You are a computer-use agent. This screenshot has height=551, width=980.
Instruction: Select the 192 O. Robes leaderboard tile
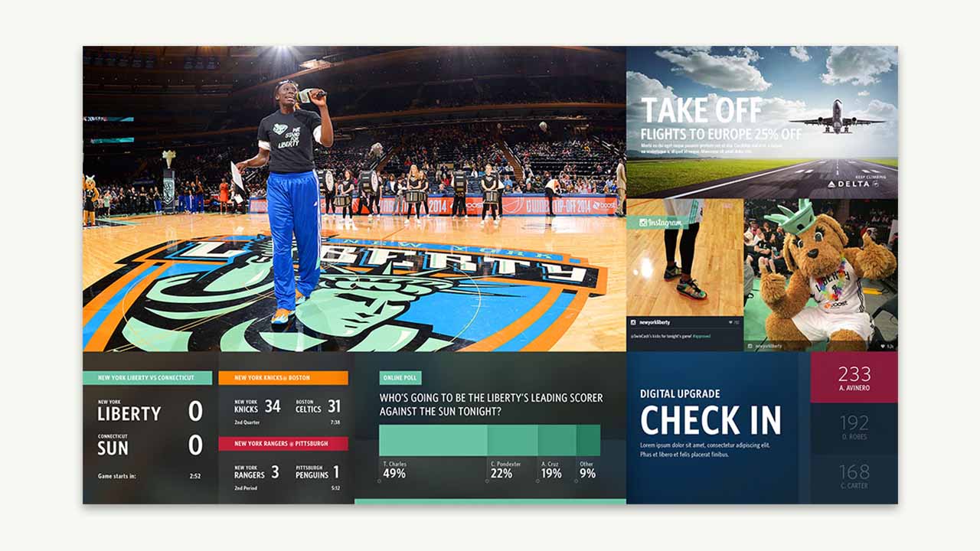(x=854, y=428)
